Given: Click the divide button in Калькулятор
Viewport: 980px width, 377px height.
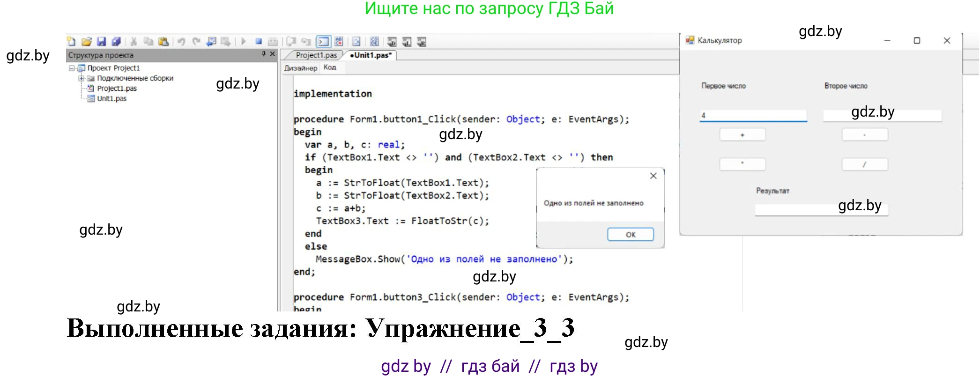Looking at the screenshot, I should 865,164.
